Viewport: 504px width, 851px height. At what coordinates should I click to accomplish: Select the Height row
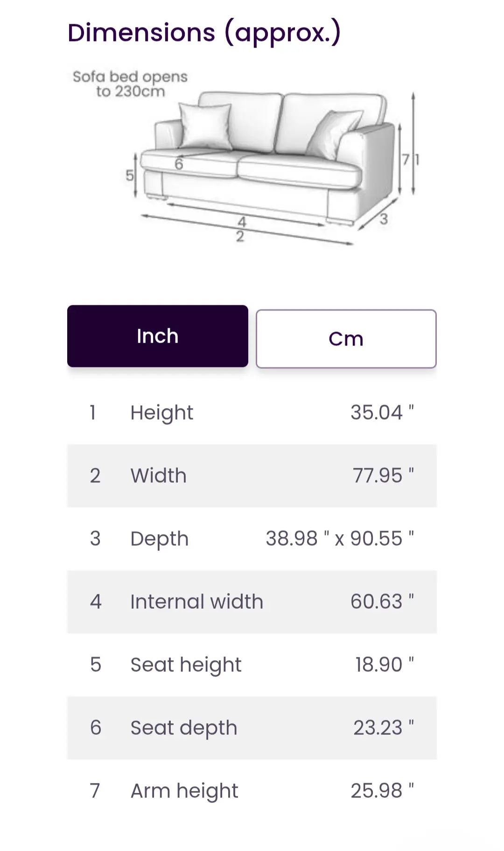tap(252, 413)
